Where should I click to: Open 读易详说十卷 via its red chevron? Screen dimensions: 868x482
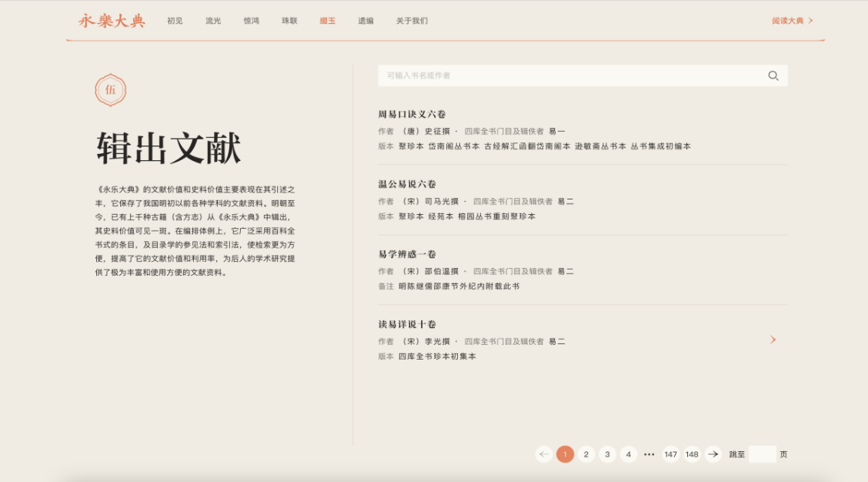pos(773,340)
